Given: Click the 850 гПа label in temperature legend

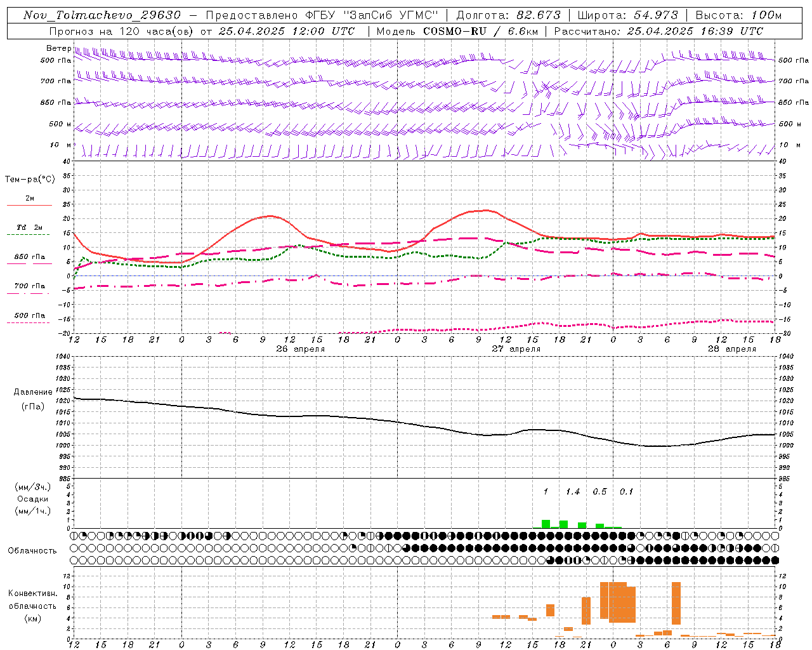Looking at the screenshot, I should 30,257.
